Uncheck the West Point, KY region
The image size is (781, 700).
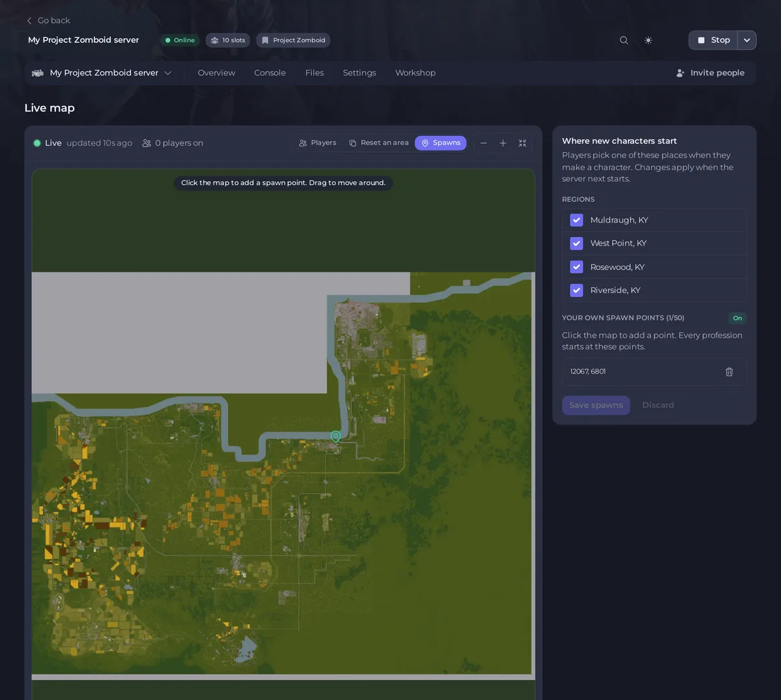coord(577,244)
